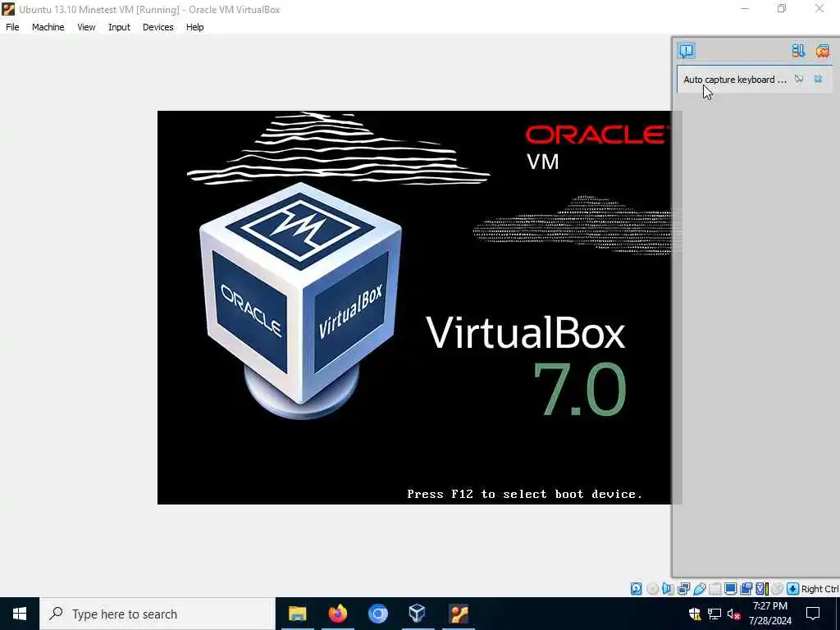Open the Devices menu
Image resolution: width=840 pixels, height=630 pixels.
[158, 27]
